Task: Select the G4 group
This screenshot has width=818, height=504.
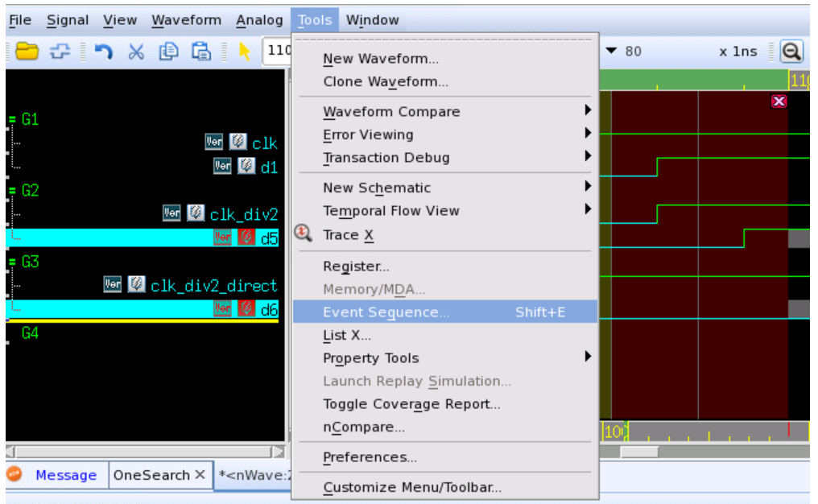Action: tap(31, 333)
